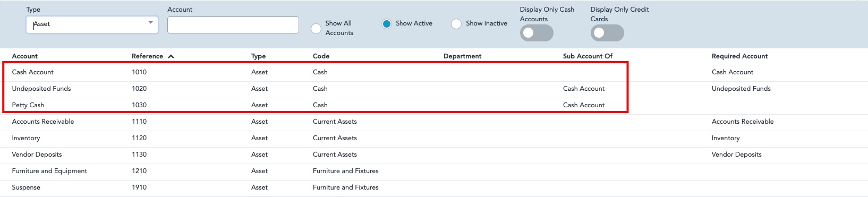Viewport: 868px width, 197px height.
Task: Select the Show All Accounts radio button
Action: pos(316,28)
